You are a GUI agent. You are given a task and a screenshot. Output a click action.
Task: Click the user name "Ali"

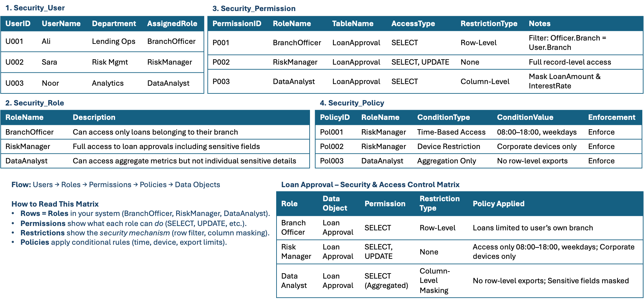pos(46,41)
